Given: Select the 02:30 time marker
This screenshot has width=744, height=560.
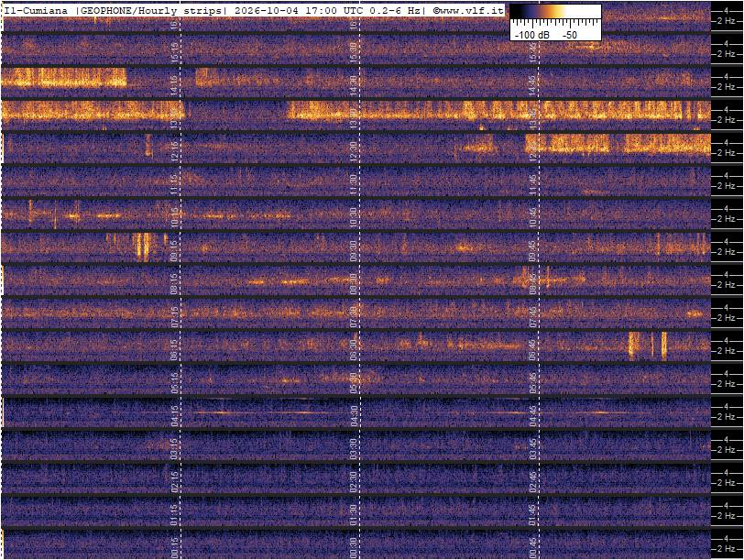Looking at the screenshot, I should (353, 482).
